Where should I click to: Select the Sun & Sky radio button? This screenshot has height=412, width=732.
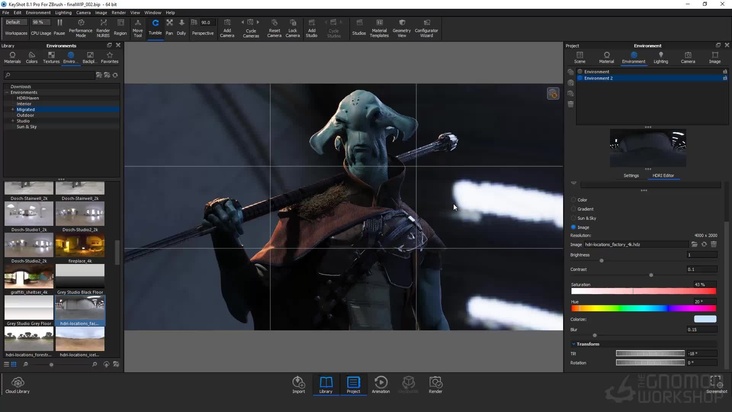(573, 217)
